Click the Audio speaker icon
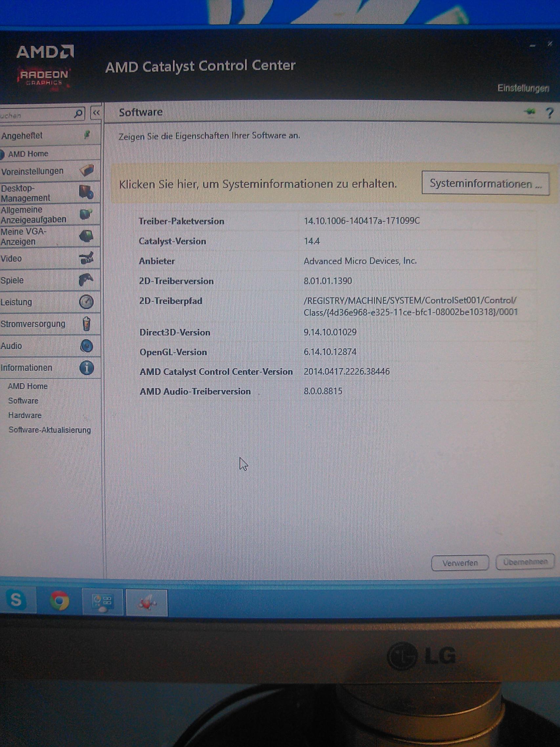 tap(87, 346)
